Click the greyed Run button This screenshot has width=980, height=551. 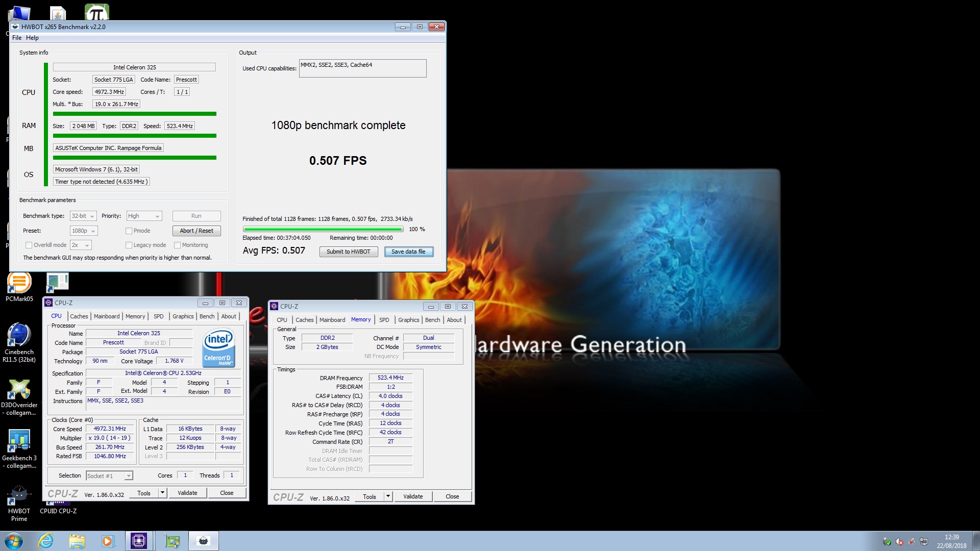(x=197, y=216)
